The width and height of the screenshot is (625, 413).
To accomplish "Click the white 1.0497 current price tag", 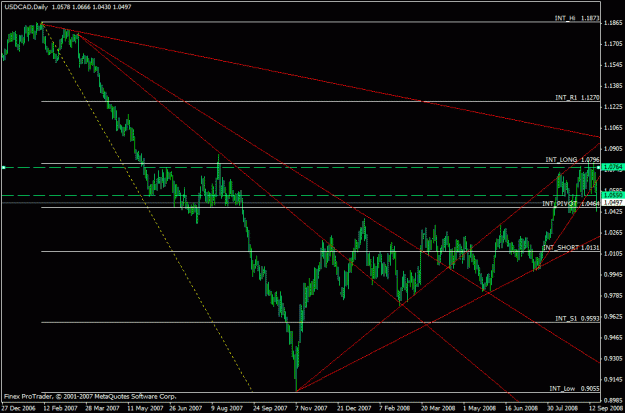I will (613, 203).
